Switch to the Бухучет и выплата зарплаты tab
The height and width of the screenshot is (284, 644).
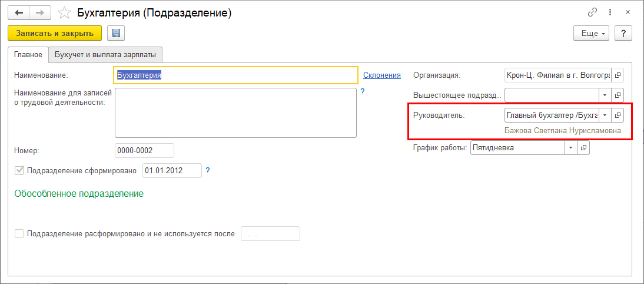[105, 55]
